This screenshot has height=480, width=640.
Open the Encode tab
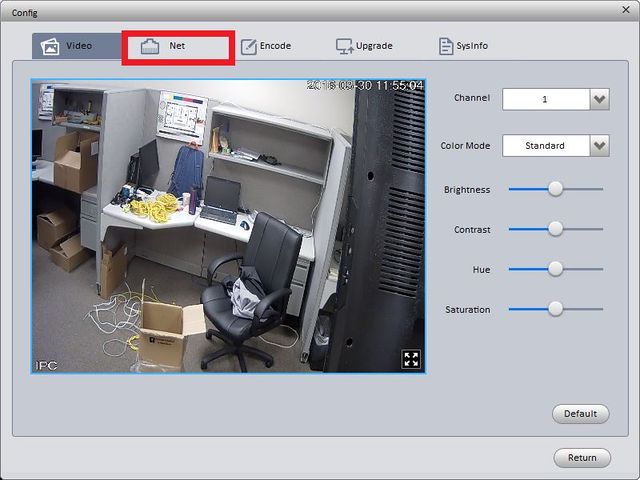click(266, 46)
